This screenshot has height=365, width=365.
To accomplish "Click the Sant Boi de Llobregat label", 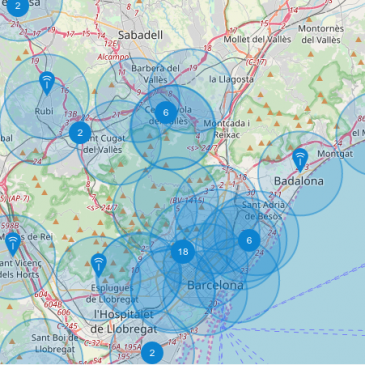I will [x=55, y=343].
